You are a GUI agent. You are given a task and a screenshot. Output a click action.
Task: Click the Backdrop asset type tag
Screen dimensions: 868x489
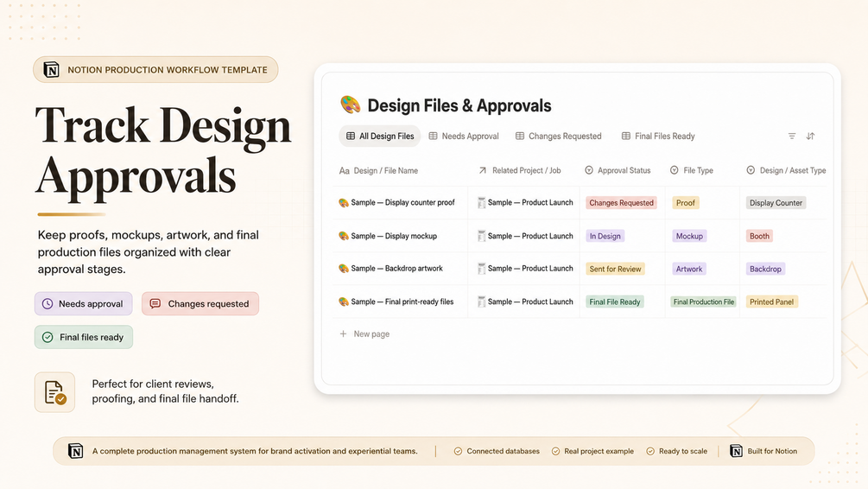tap(765, 270)
